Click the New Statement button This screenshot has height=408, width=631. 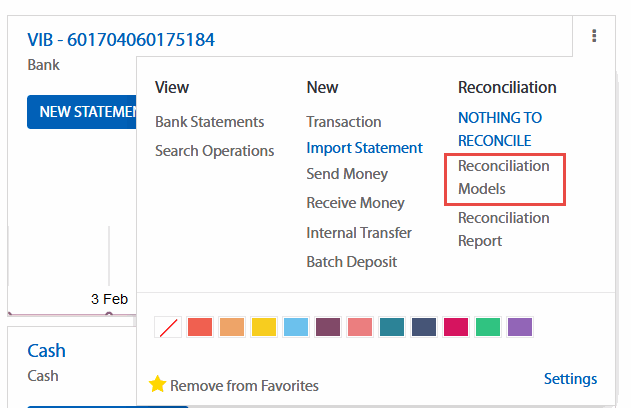pyautogui.click(x=82, y=112)
